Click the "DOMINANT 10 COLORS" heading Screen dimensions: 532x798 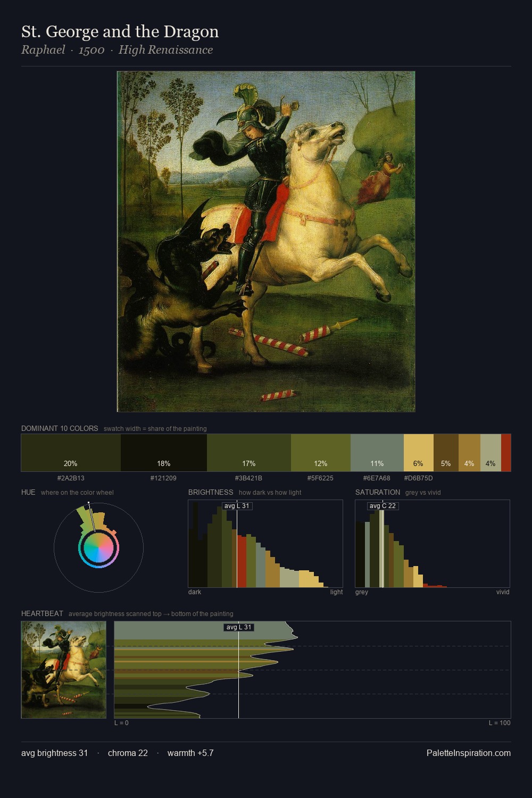pos(60,428)
